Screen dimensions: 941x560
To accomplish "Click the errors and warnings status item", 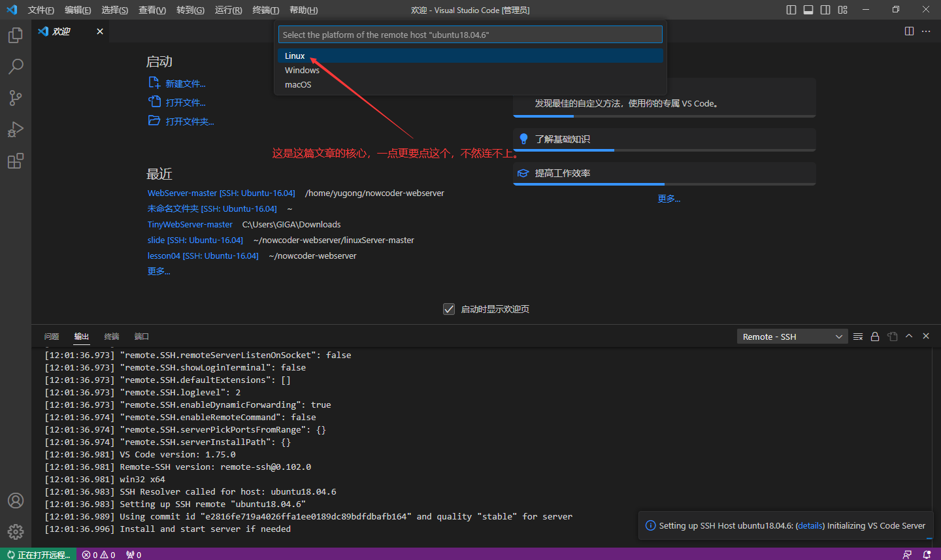I will pyautogui.click(x=99, y=555).
